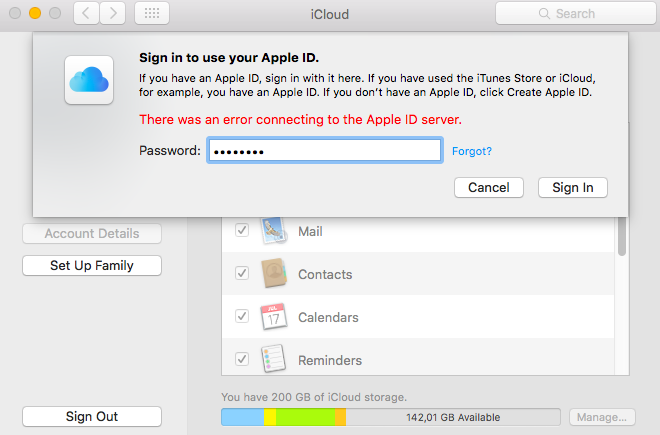Focus the Password input field
660x435 pixels.
click(325, 150)
